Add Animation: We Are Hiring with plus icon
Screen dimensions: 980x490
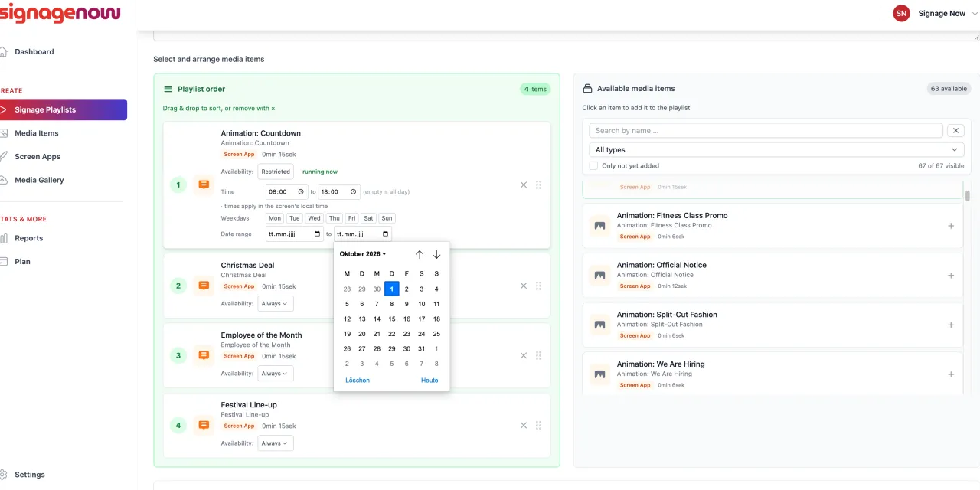coord(951,374)
